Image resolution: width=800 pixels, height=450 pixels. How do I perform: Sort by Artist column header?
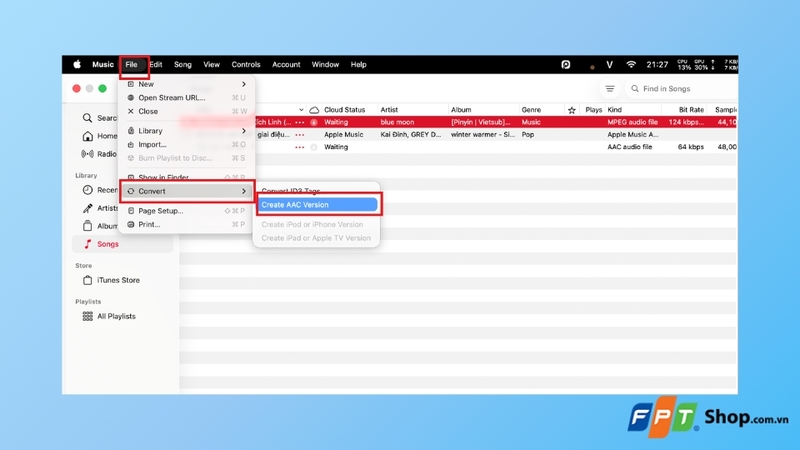point(389,110)
